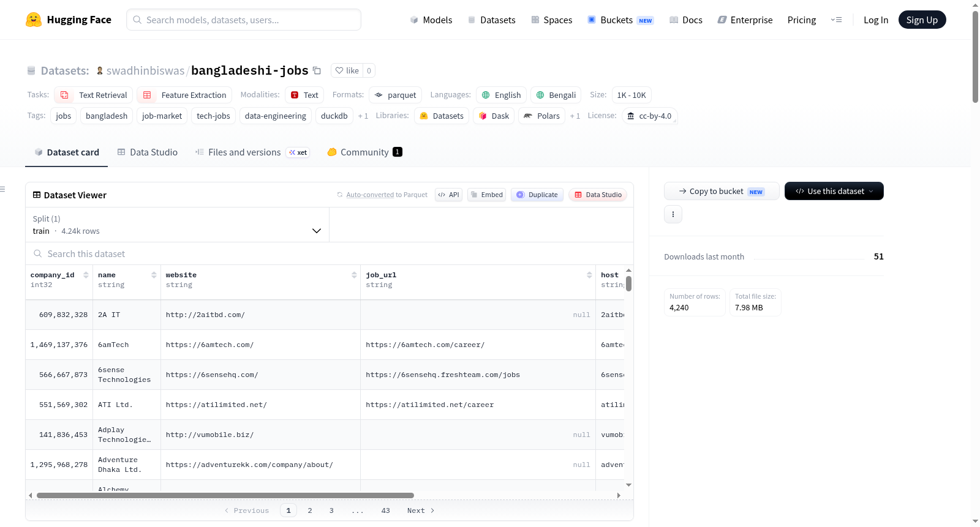This screenshot has width=980, height=527.
Task: Open the Models nav item
Action: coord(431,20)
